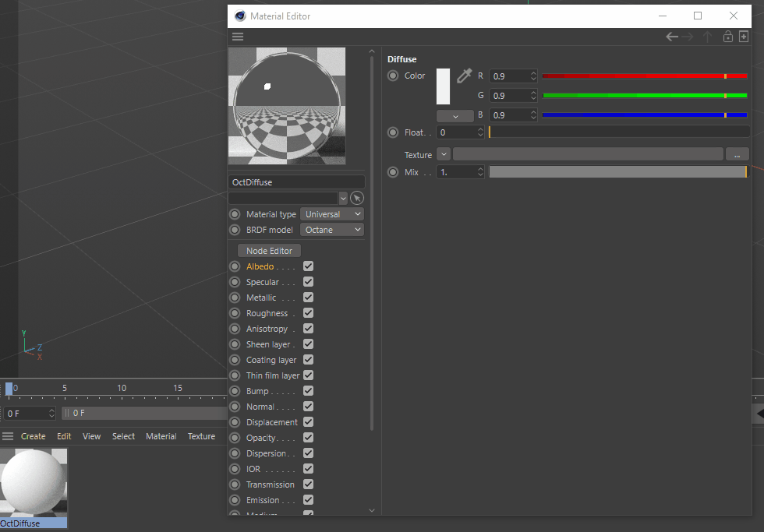
Task: Open the Edit menu in material manager
Action: click(x=64, y=436)
